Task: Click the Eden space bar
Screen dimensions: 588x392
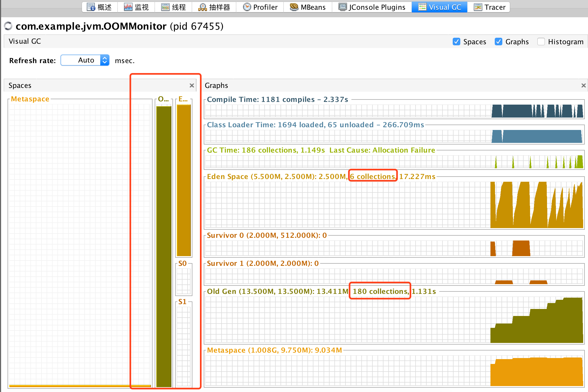Action: 184,180
